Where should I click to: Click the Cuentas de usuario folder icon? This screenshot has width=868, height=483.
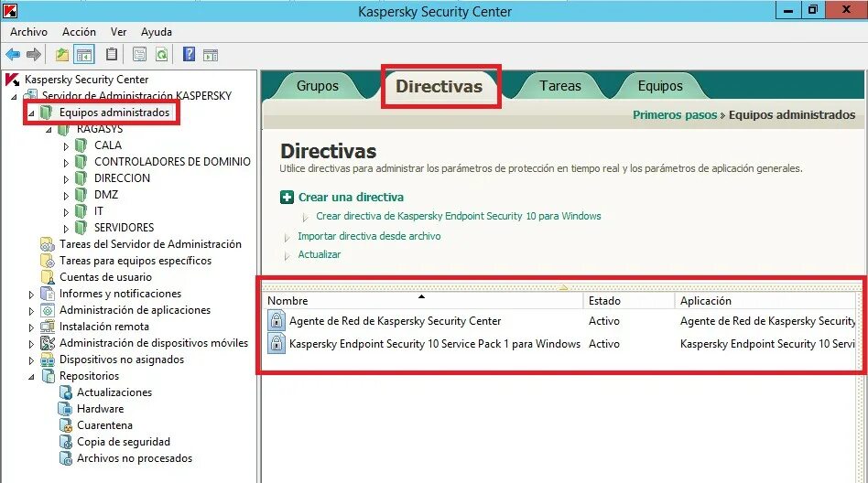48,277
